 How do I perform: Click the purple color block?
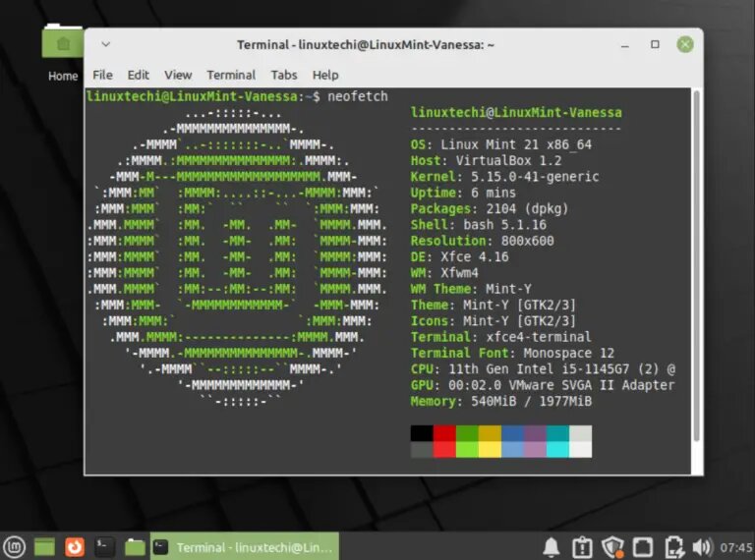535,433
